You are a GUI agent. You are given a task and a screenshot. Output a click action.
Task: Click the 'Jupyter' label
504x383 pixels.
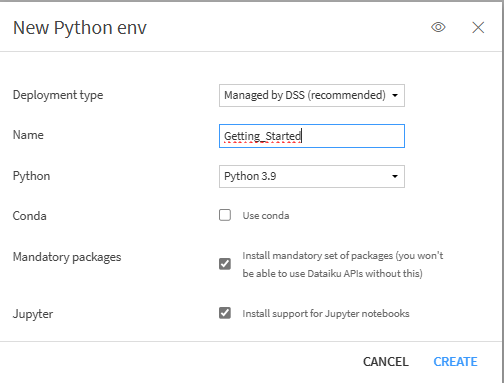pos(33,314)
